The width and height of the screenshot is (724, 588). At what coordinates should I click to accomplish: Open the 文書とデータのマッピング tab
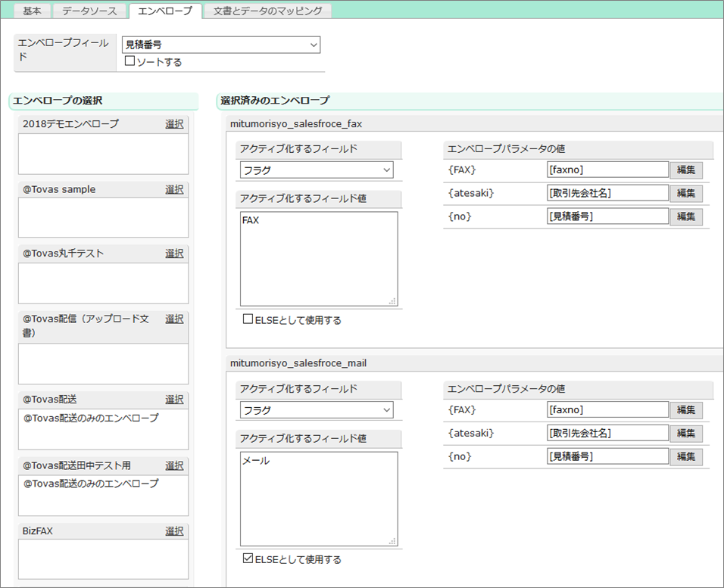click(267, 11)
